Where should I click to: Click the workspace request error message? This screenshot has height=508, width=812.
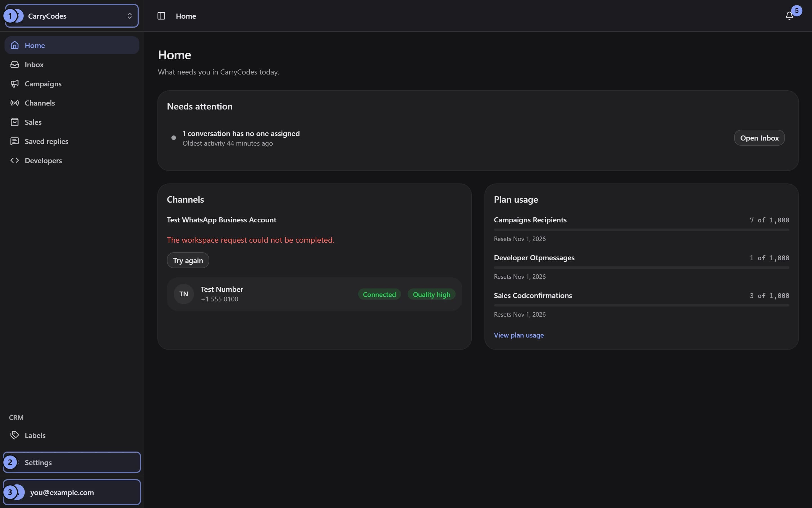pyautogui.click(x=250, y=240)
